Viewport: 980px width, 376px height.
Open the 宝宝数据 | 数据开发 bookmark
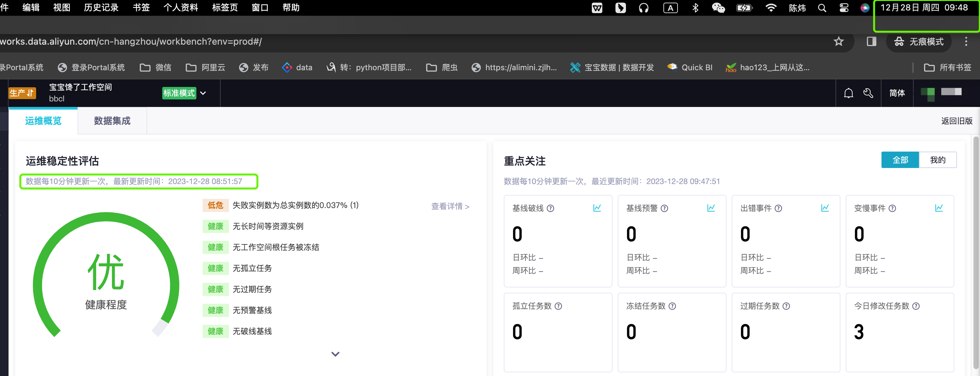[x=612, y=67]
